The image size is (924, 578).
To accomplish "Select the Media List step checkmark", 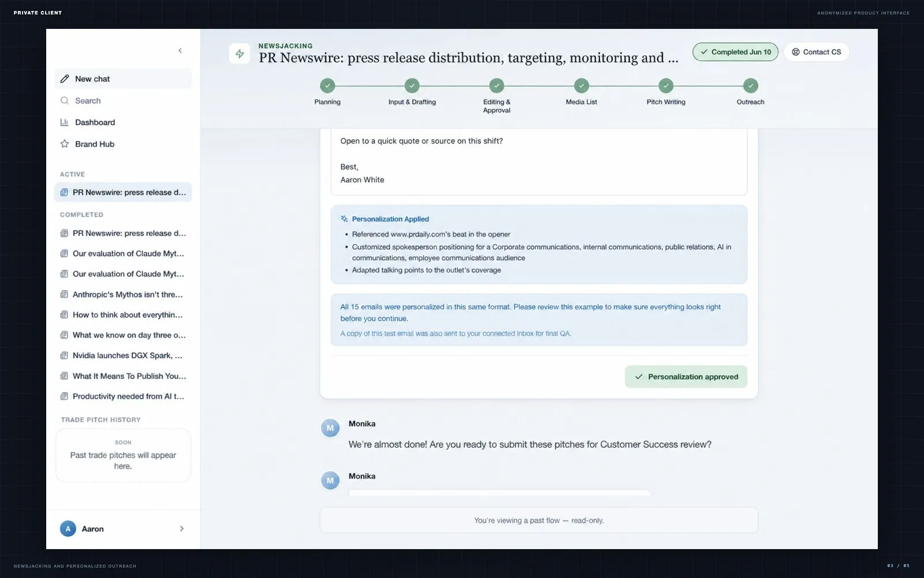I will coord(582,86).
